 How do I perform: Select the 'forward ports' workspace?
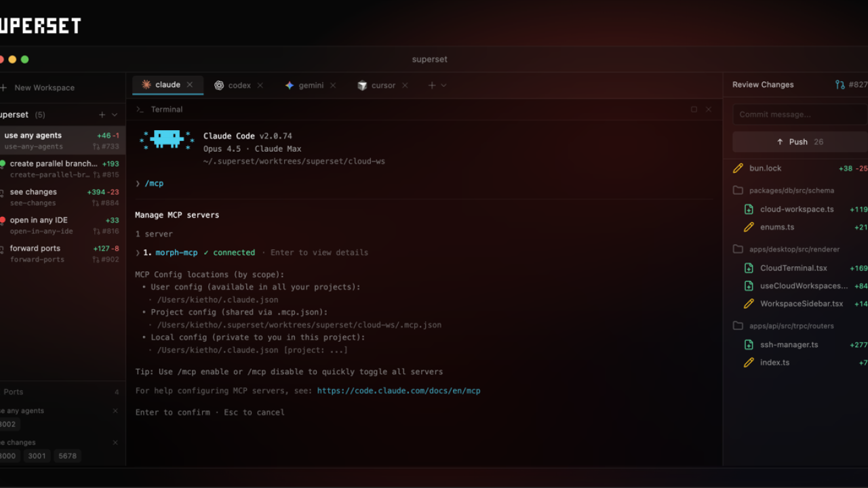tap(62, 253)
